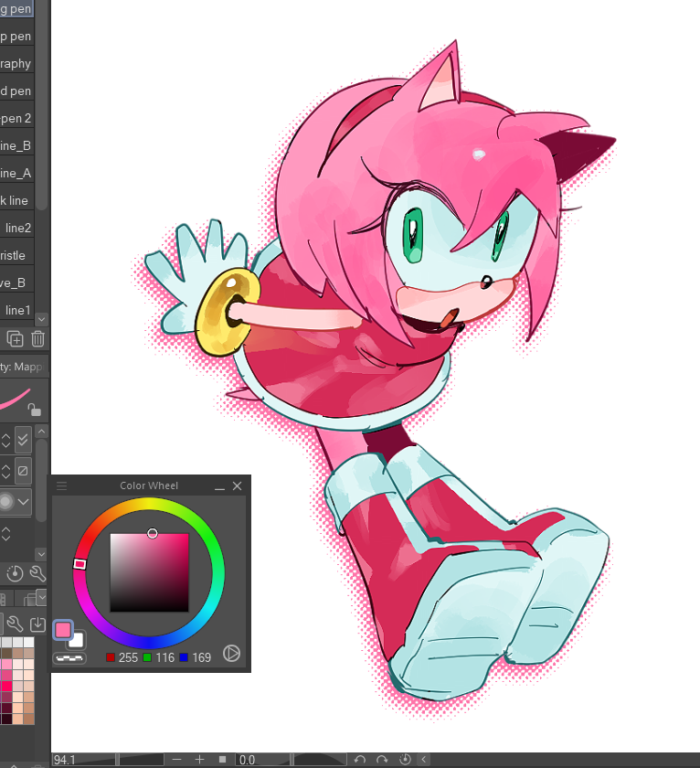Close the Color Wheel panel
Screen dimensions: 700x768
point(238,485)
